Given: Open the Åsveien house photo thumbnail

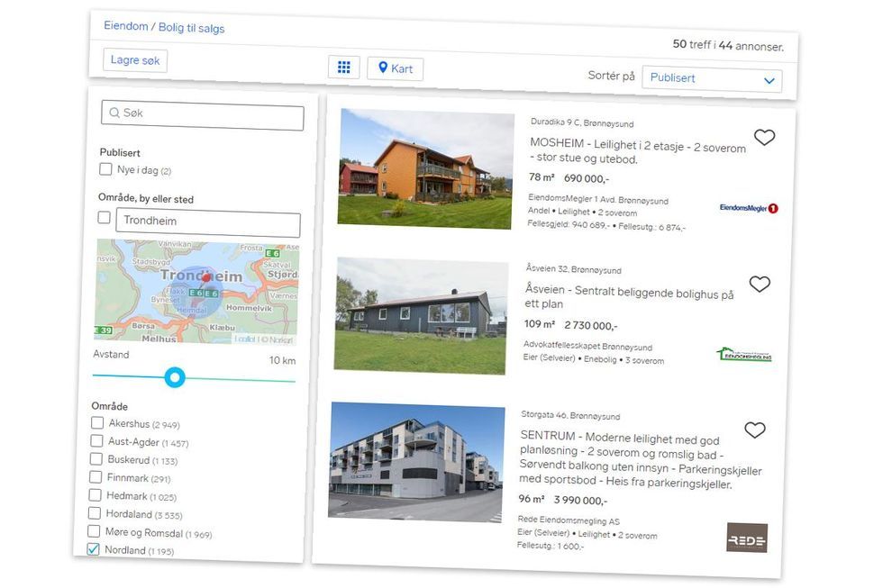Looking at the screenshot, I should pos(421,315).
